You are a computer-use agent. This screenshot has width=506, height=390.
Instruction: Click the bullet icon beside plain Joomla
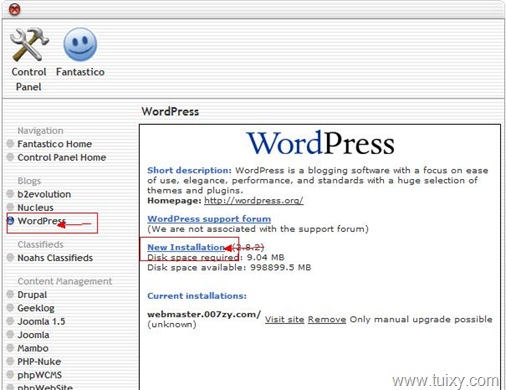pos(10,334)
